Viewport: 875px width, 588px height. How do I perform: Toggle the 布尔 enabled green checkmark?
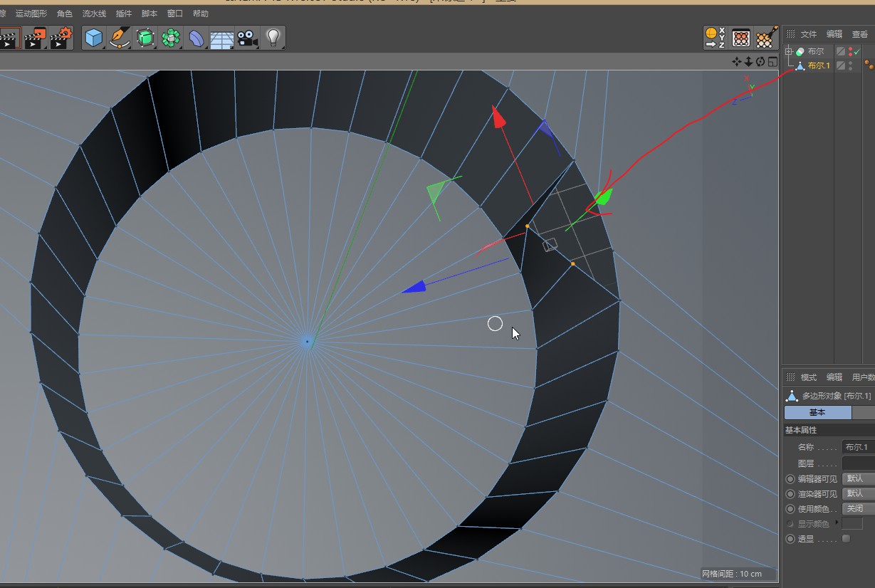(x=857, y=51)
